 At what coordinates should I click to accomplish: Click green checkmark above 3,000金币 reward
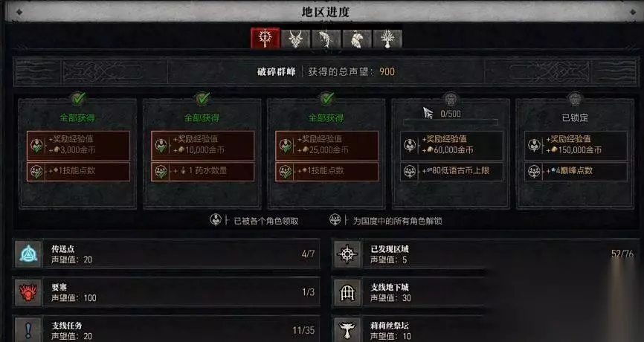[x=78, y=99]
